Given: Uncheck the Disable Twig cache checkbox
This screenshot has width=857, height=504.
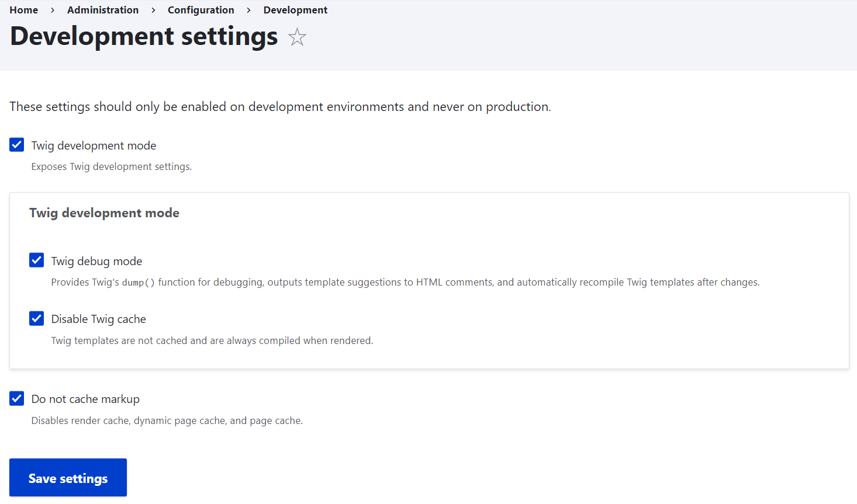Looking at the screenshot, I should point(36,318).
